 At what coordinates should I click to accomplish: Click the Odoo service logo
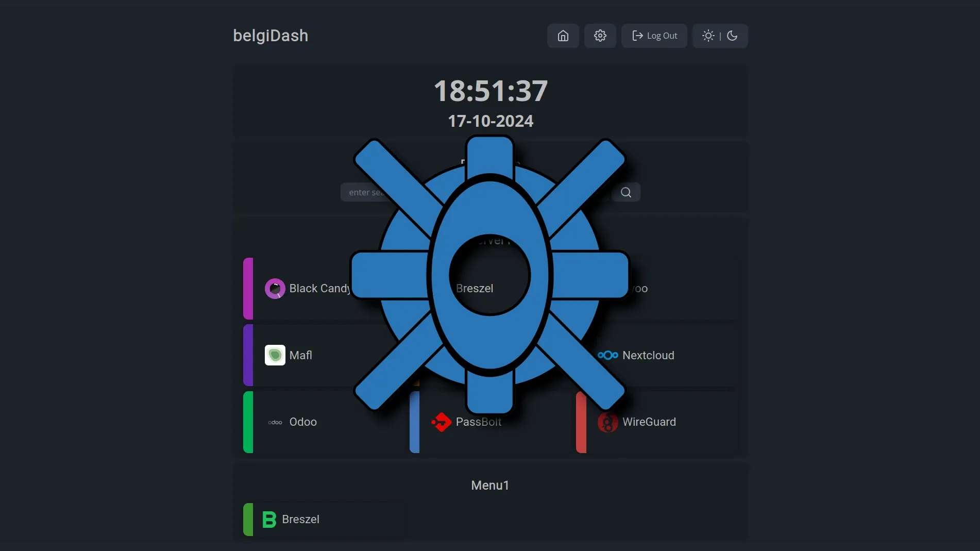click(275, 422)
